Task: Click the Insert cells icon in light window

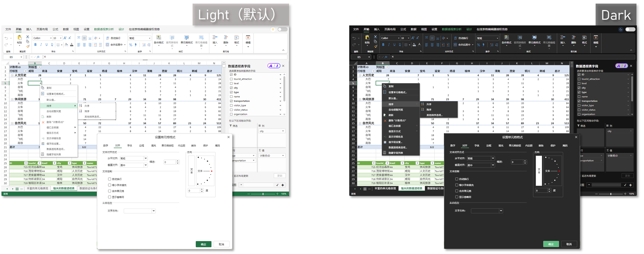Action: (x=215, y=37)
